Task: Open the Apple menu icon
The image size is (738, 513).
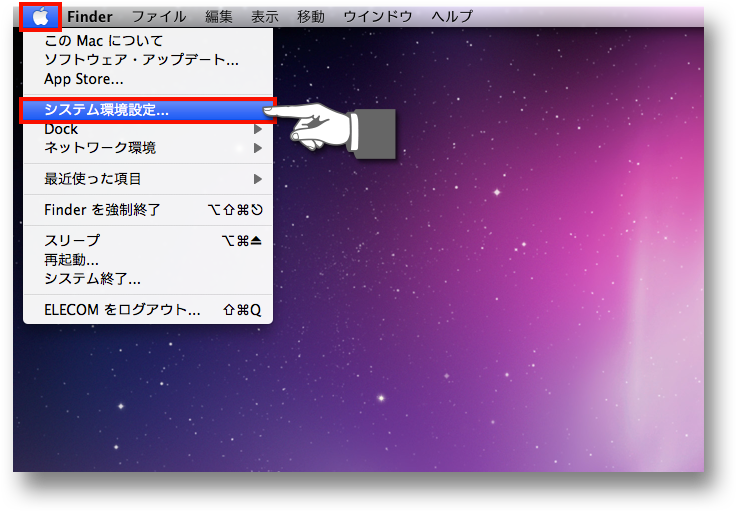Action: [x=40, y=17]
